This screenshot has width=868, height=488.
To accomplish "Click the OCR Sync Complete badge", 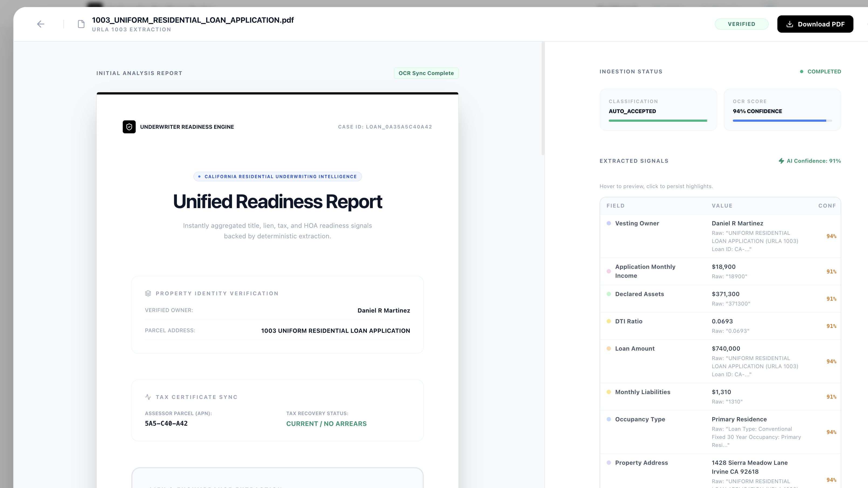I will tap(426, 73).
